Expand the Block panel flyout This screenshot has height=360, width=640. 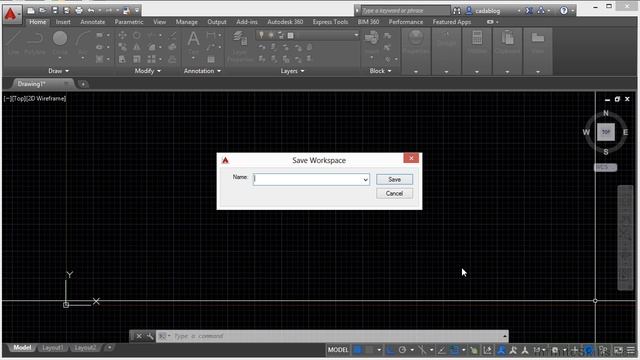click(380, 71)
